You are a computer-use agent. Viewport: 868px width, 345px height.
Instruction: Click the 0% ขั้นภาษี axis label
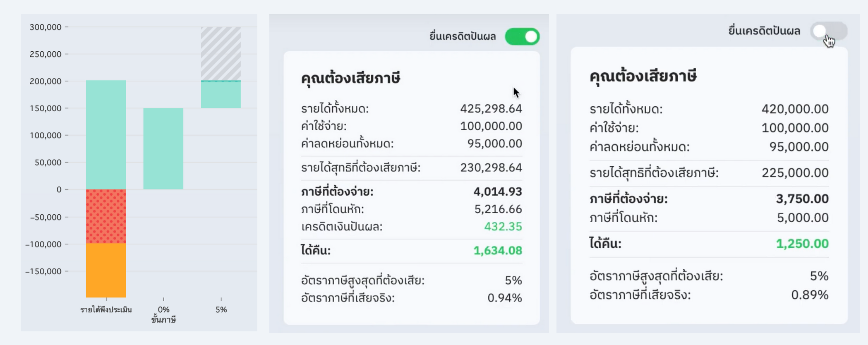[163, 314]
